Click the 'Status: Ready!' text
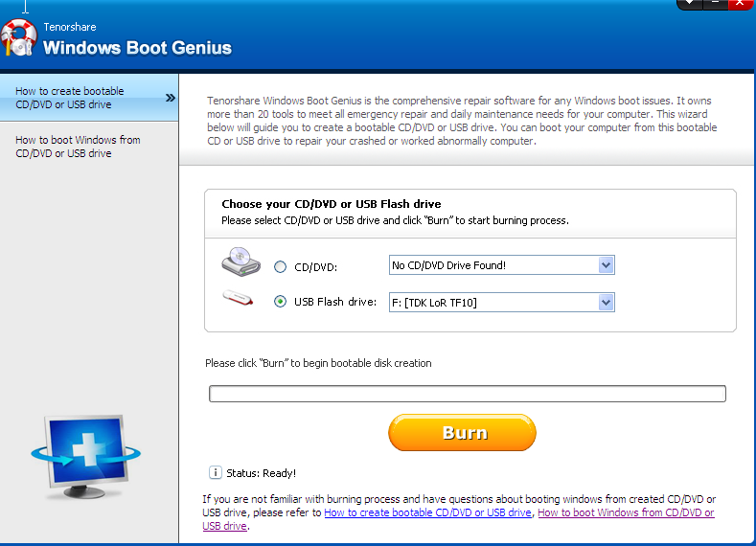 pyautogui.click(x=261, y=473)
